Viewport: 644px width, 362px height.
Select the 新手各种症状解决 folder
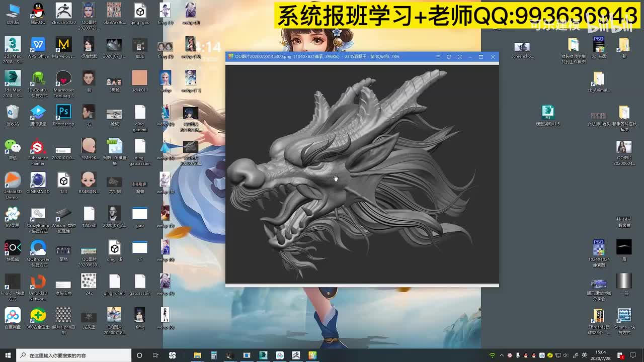624,119
